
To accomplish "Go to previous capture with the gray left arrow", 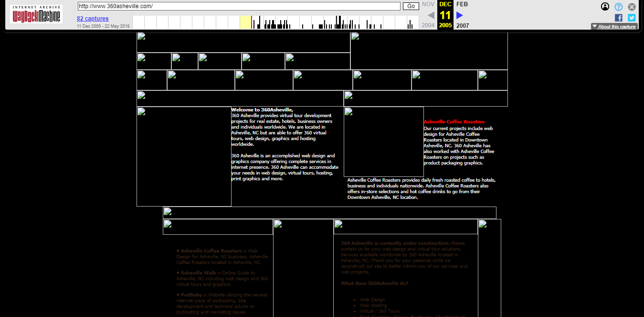I will pos(431,15).
